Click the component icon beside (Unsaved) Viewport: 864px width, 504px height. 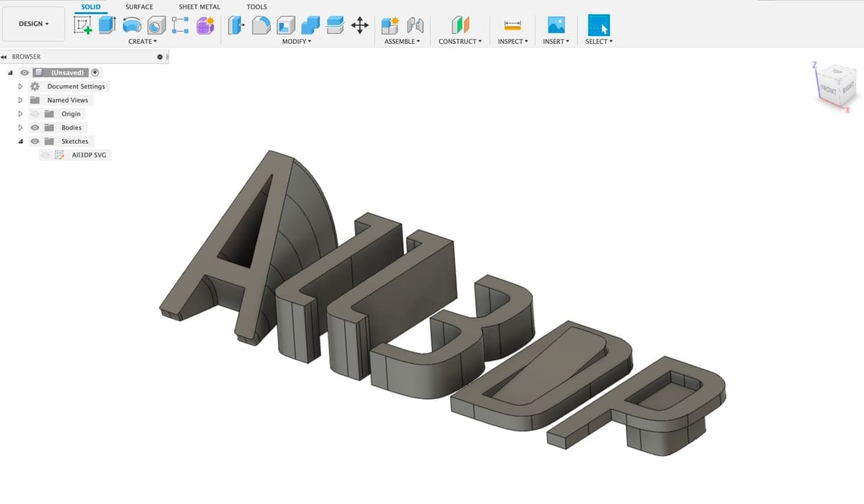click(39, 73)
